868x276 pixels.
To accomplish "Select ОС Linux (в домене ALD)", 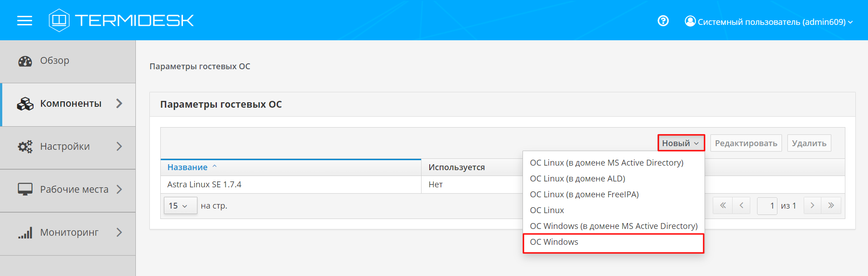I will (x=614, y=179).
